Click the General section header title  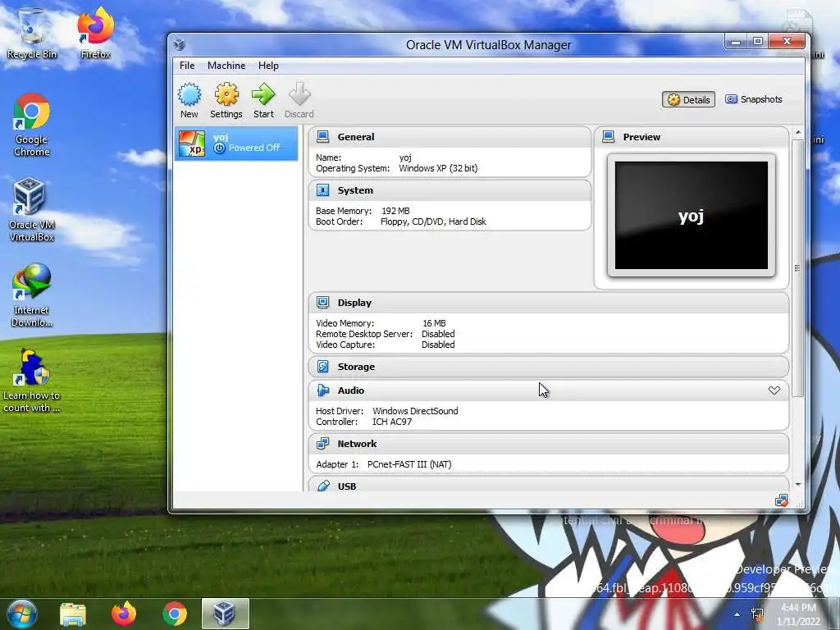pyautogui.click(x=356, y=137)
